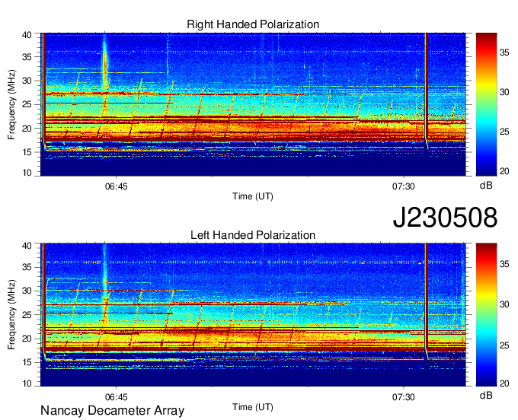Click the 35 value on Right Handed colorbar
The height and width of the screenshot is (420, 518).
504,52
